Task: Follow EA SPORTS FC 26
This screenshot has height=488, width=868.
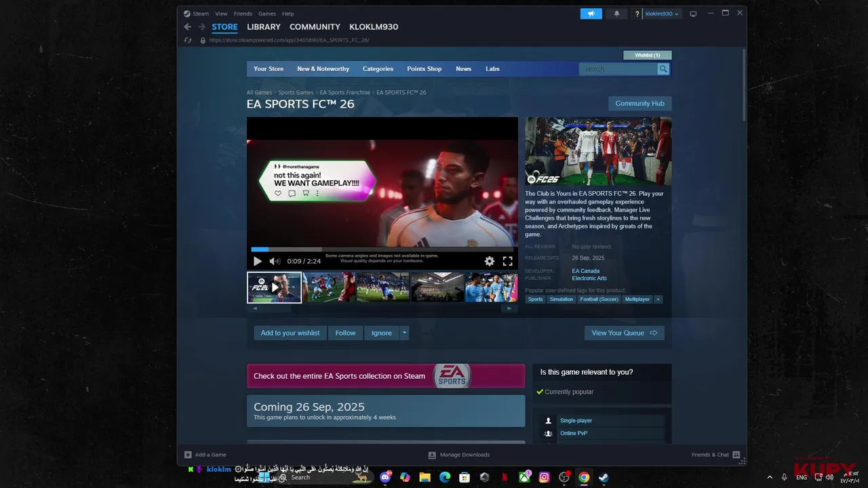Action: [345, 333]
